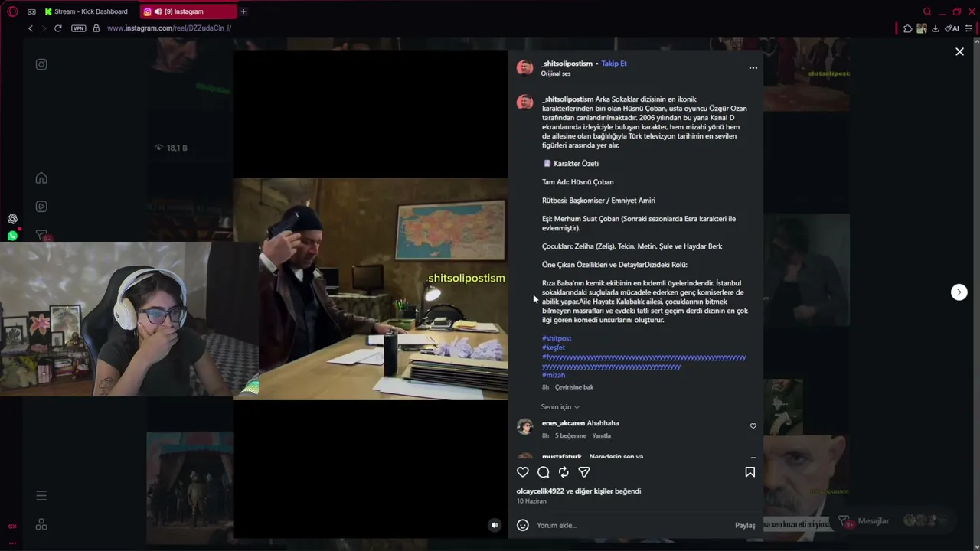Expand Senin için comment sort dropdown
Image resolution: width=980 pixels, height=551 pixels.
coord(560,407)
